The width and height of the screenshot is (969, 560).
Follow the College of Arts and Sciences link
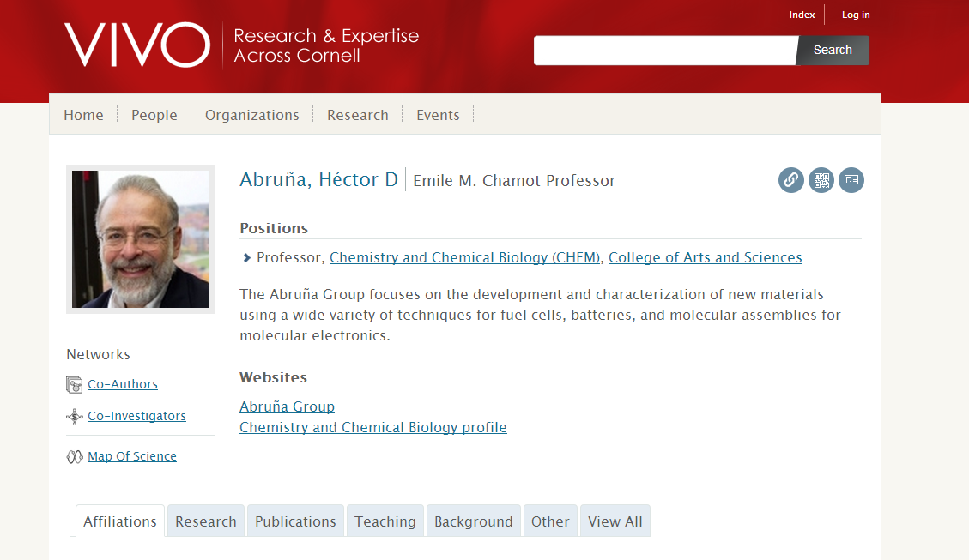click(706, 257)
